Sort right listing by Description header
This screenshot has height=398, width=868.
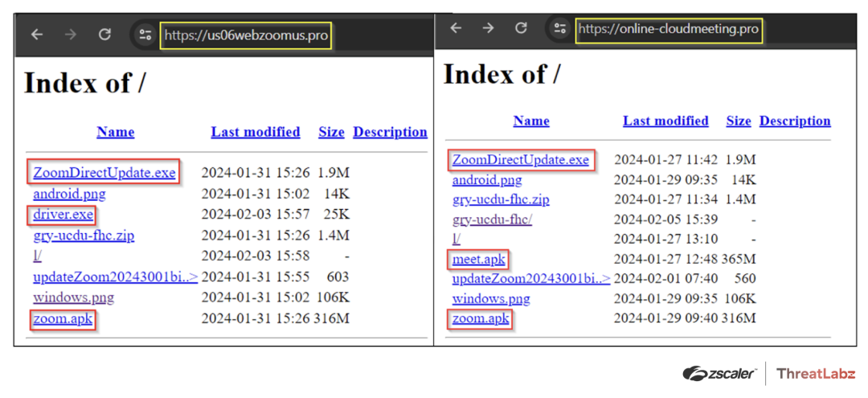(795, 121)
